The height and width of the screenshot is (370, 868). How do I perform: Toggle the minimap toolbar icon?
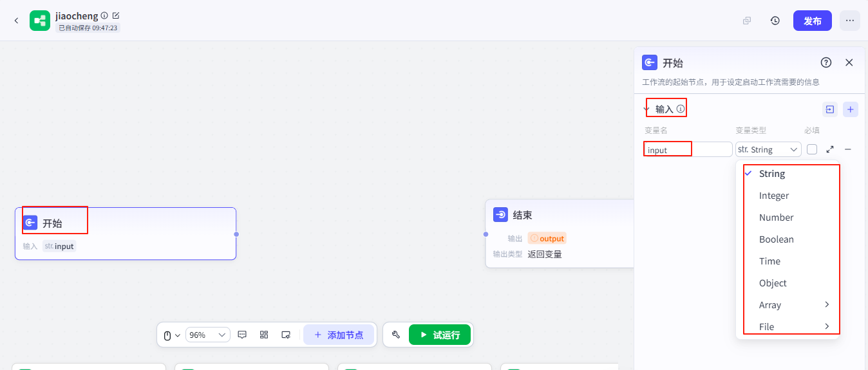(x=286, y=335)
